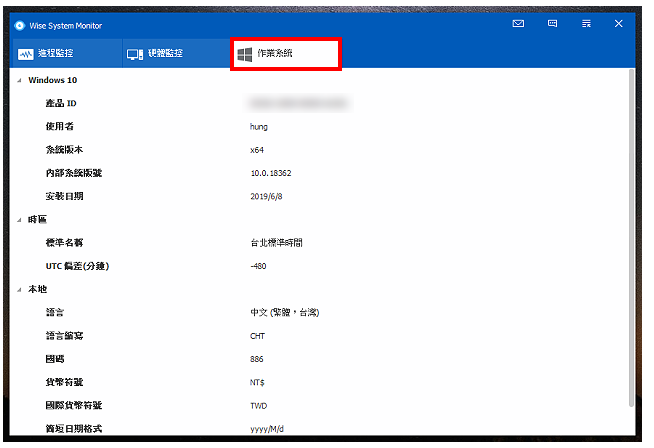Click the Wise System Monitor title text
Viewport: 654px width, 448px height.
(x=65, y=26)
